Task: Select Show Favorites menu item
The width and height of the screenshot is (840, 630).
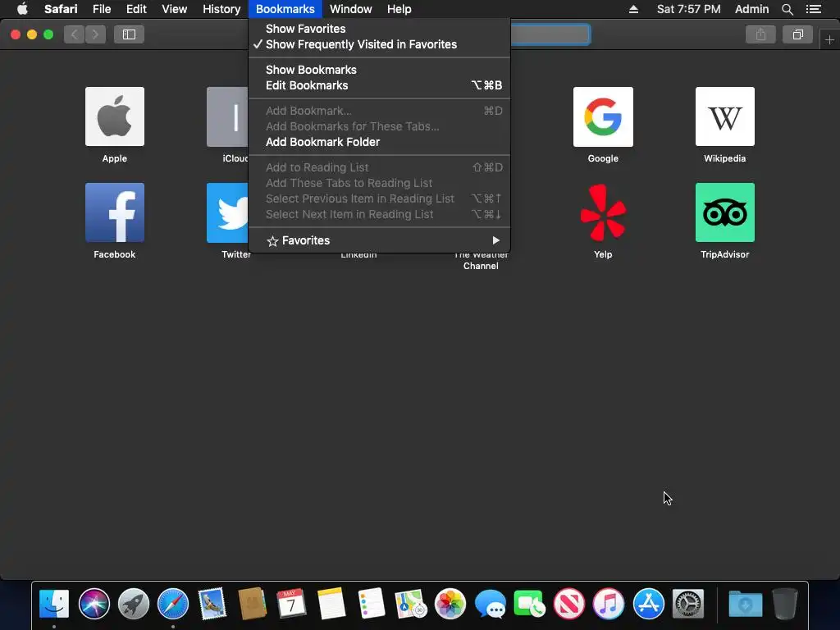Action: coord(379,29)
